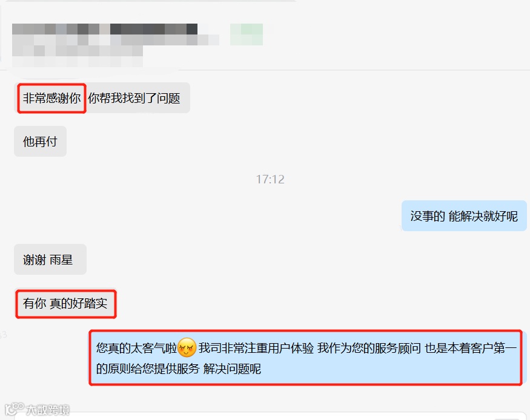Click the 您真的太客气啦 text start
This screenshot has width=530, height=420.
136,348
